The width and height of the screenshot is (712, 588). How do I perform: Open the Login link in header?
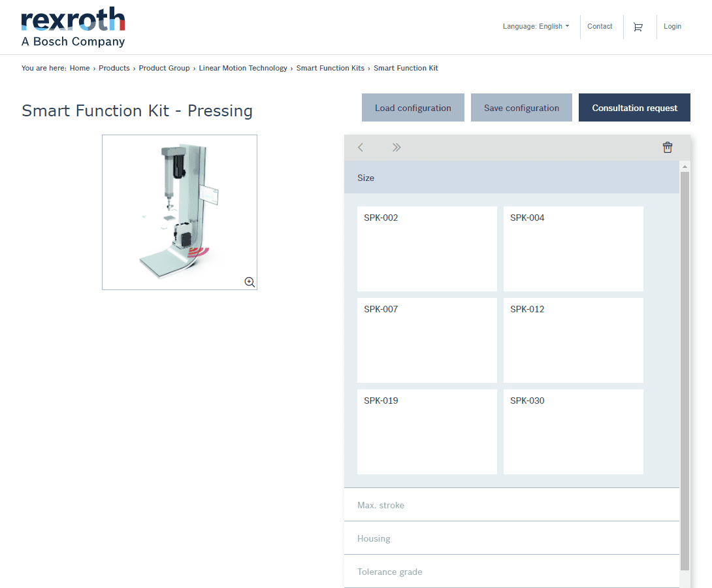(672, 27)
